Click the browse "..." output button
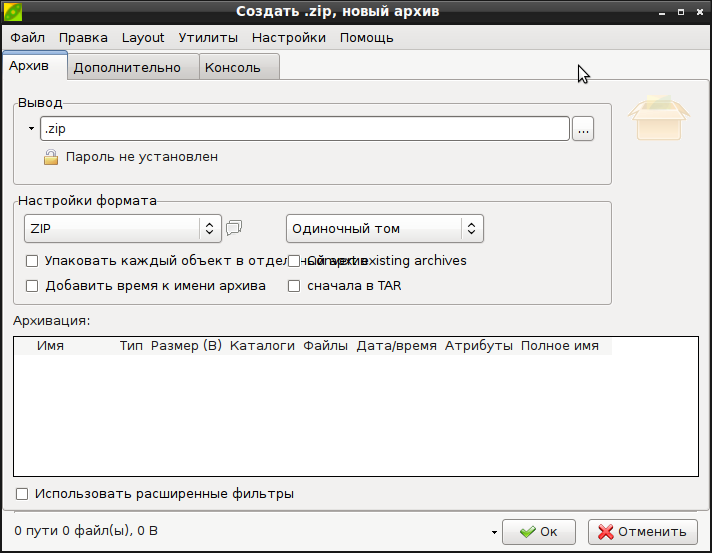 point(583,129)
